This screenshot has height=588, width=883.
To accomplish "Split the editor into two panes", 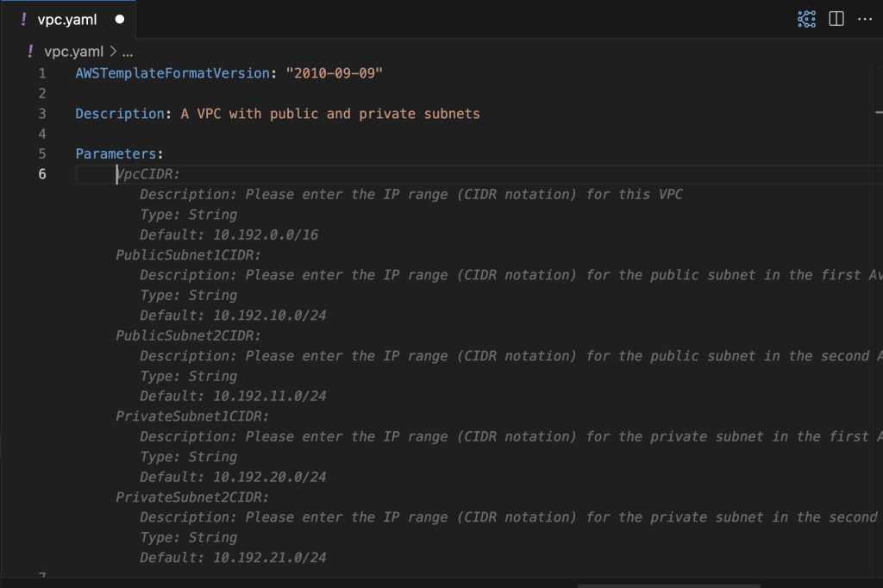I will click(836, 18).
